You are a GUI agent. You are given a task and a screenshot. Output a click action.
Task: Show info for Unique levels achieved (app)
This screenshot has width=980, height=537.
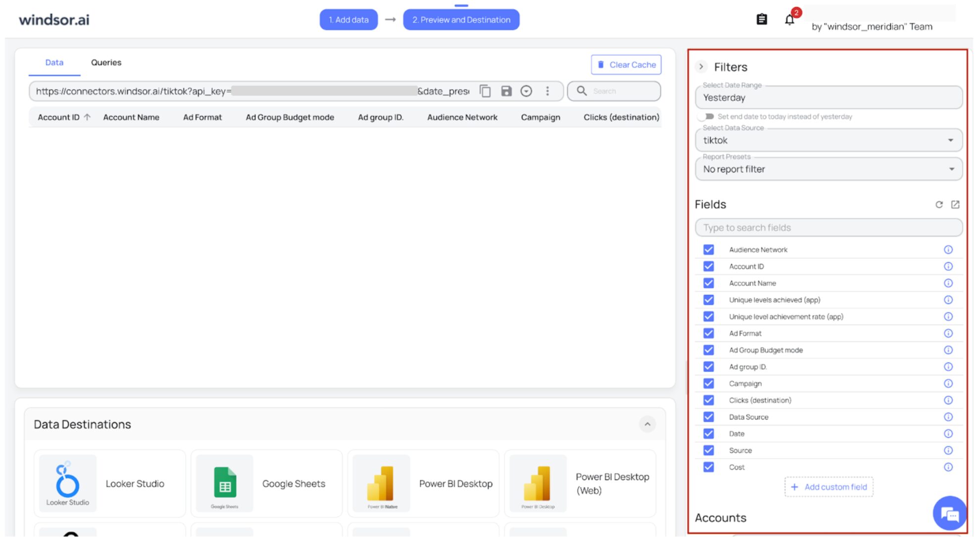(x=948, y=300)
